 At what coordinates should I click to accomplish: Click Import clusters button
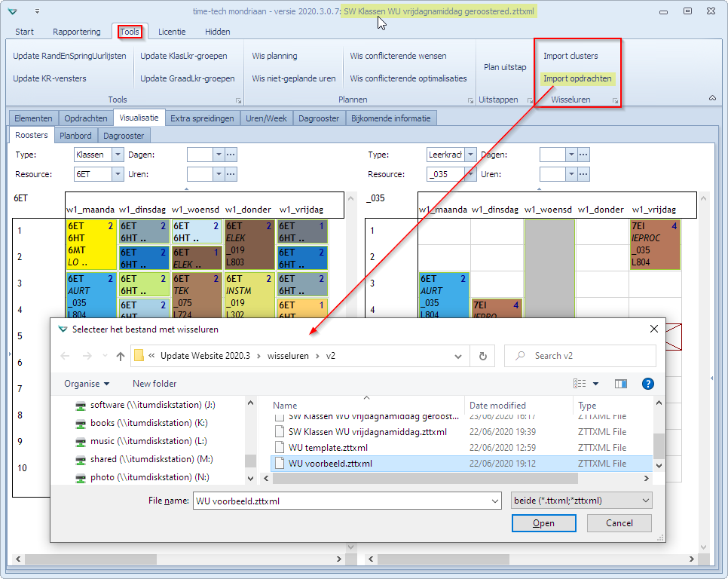(570, 56)
